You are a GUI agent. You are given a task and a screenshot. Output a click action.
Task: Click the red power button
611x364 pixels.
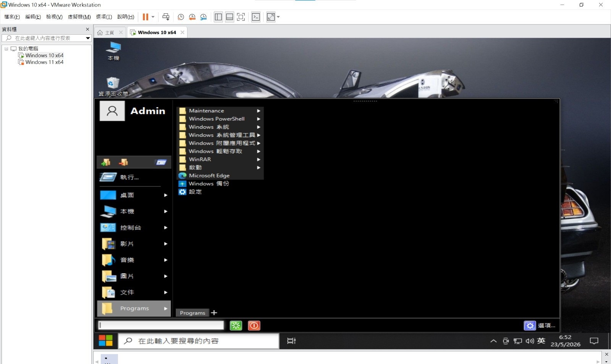coord(254,325)
